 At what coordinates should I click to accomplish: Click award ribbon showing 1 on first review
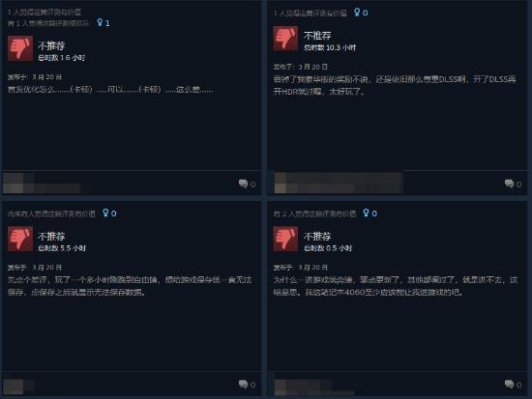103,23
